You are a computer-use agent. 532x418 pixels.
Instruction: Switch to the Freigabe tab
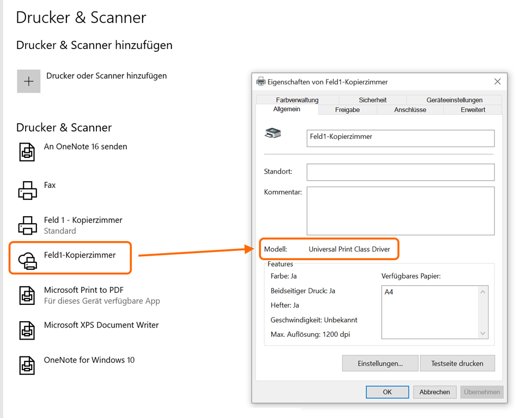point(347,110)
